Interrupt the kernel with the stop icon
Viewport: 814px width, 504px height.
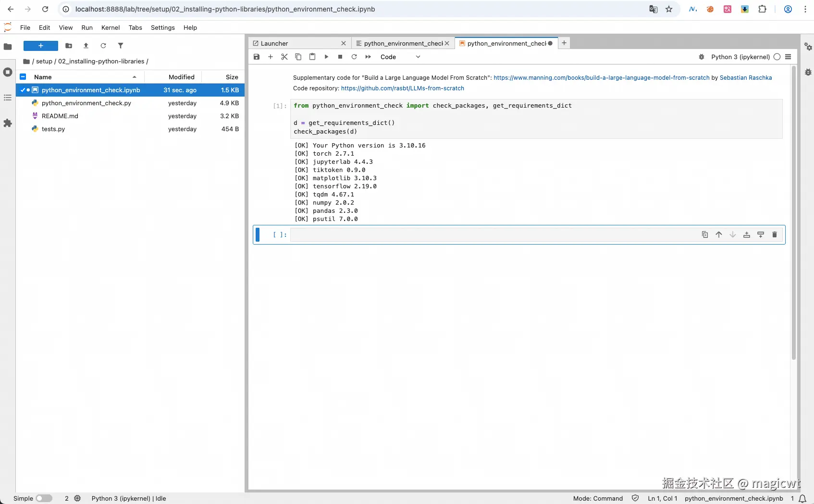340,57
